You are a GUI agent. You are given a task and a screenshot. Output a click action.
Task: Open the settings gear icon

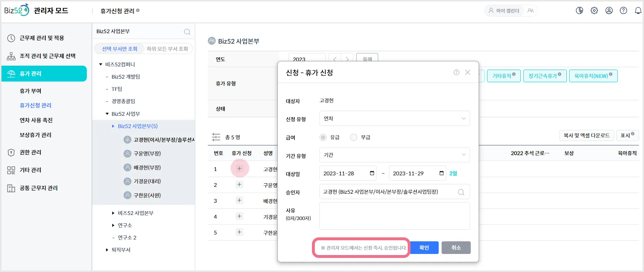click(594, 11)
